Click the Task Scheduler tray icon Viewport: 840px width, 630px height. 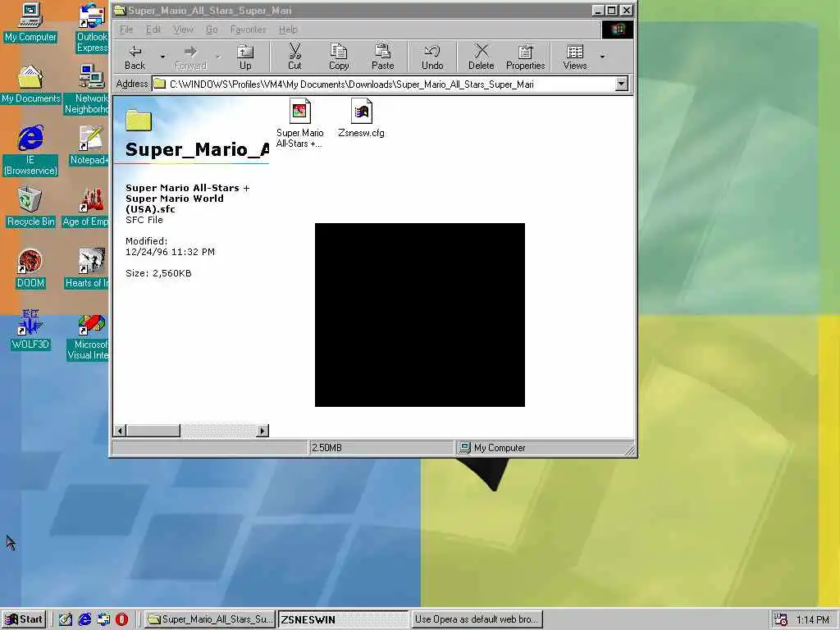[x=781, y=619]
